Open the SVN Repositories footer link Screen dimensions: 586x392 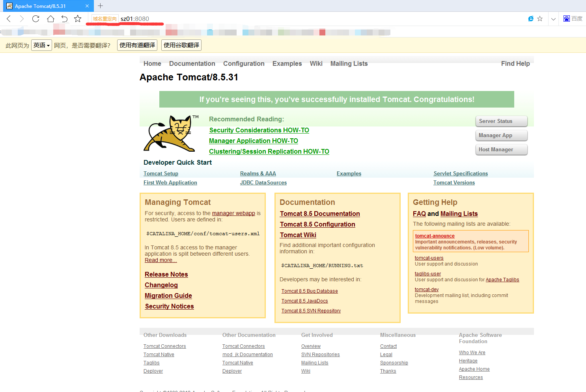click(x=321, y=355)
